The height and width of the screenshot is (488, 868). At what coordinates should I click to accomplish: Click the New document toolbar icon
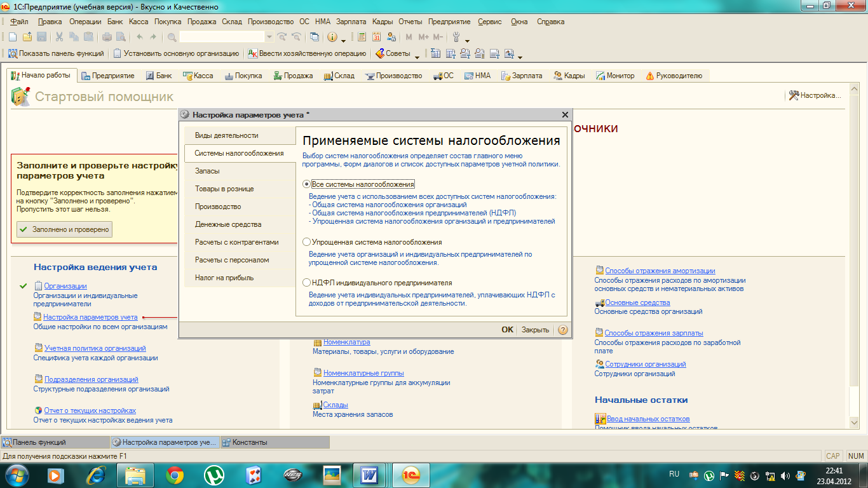(x=13, y=37)
